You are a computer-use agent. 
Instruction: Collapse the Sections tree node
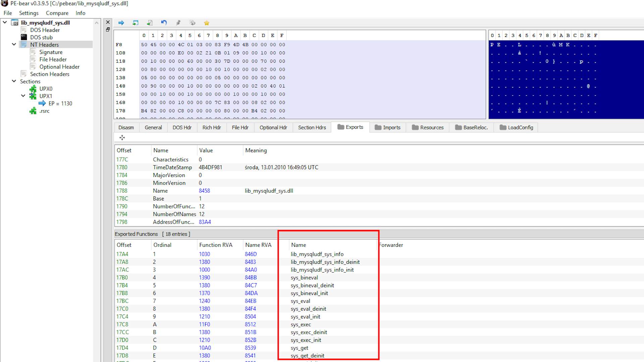pos(14,81)
